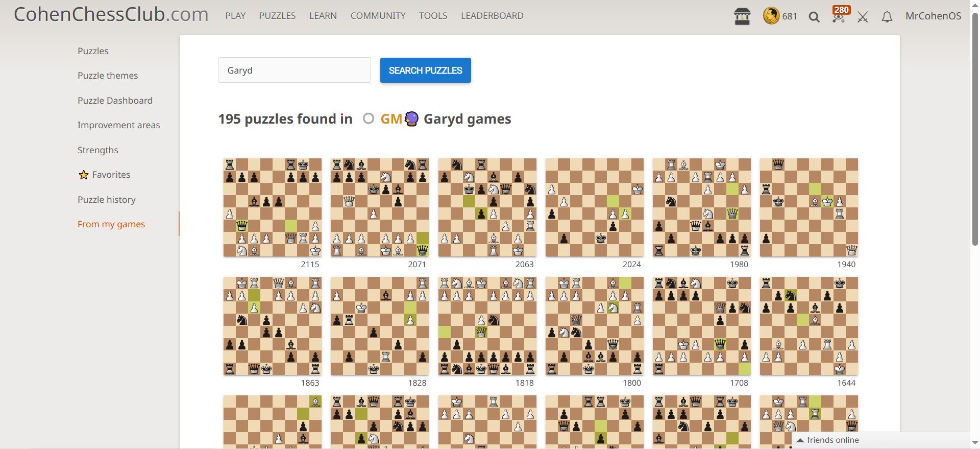The width and height of the screenshot is (980, 449).
Task: Go to CohenChessClub.com home logo
Action: 111,15
